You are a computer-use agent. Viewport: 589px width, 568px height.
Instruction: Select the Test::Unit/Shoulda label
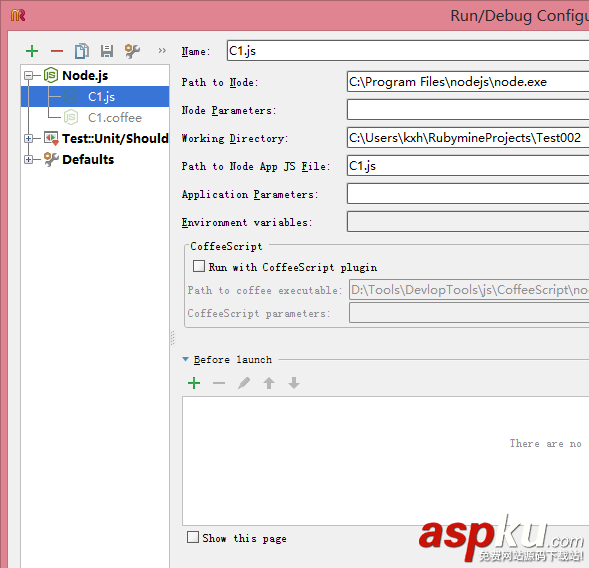click(x=115, y=139)
